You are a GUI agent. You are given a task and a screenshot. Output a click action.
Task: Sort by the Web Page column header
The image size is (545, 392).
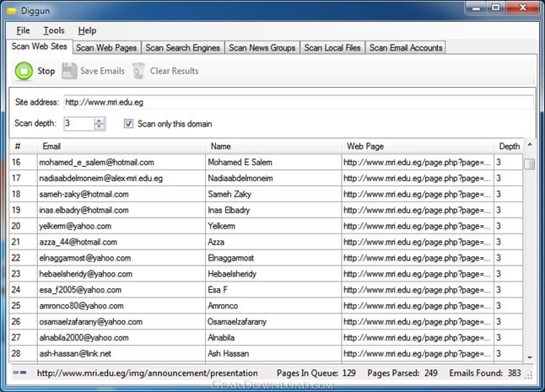coord(418,146)
